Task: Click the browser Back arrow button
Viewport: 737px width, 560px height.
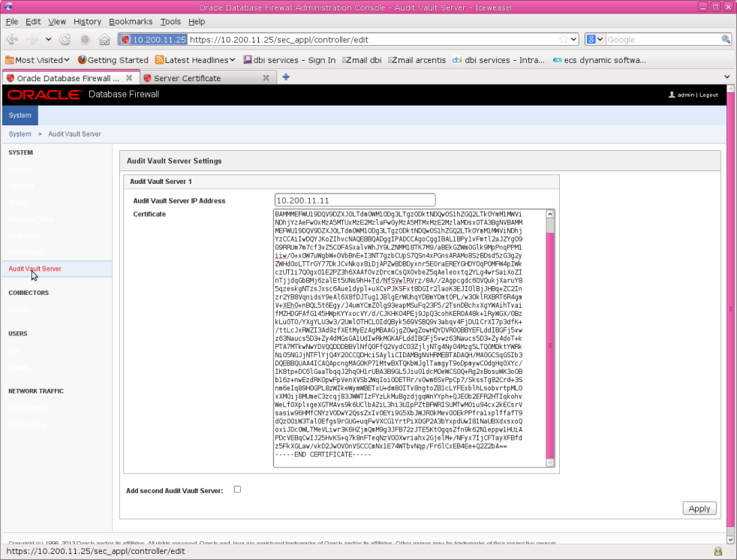Action: point(12,40)
